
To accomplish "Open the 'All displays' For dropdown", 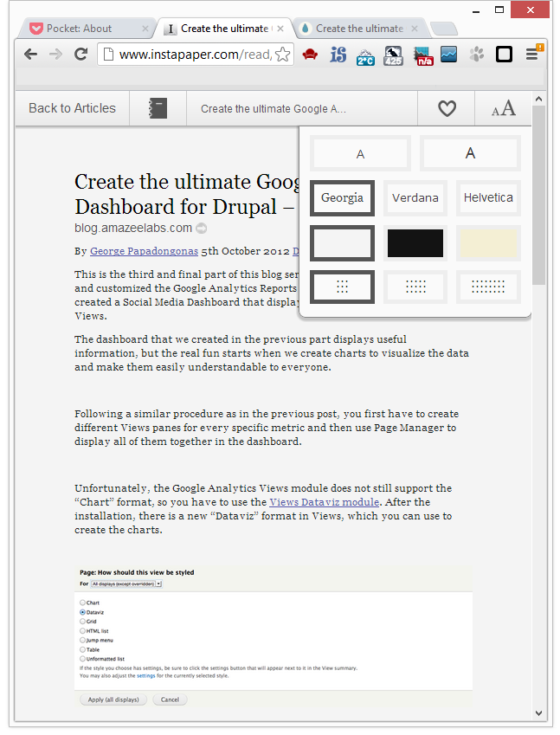I will tap(126, 584).
